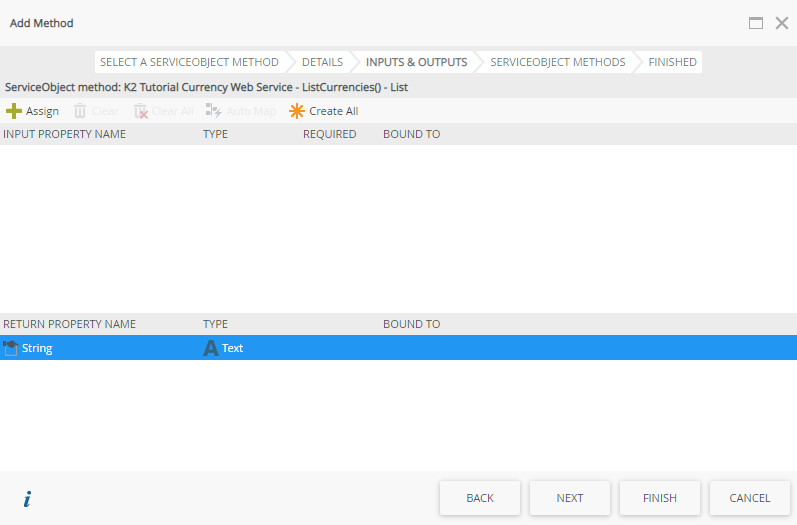This screenshot has height=525, width=797.
Task: Click the Finish button
Action: pyautogui.click(x=660, y=498)
